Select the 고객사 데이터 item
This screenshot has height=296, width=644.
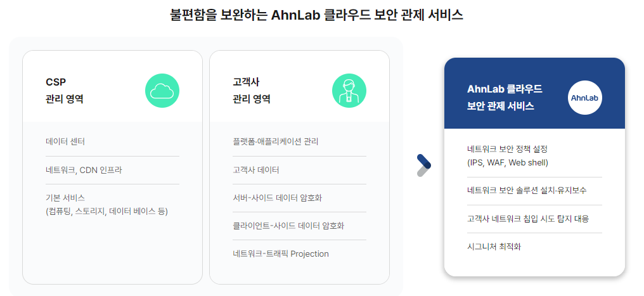tap(256, 170)
